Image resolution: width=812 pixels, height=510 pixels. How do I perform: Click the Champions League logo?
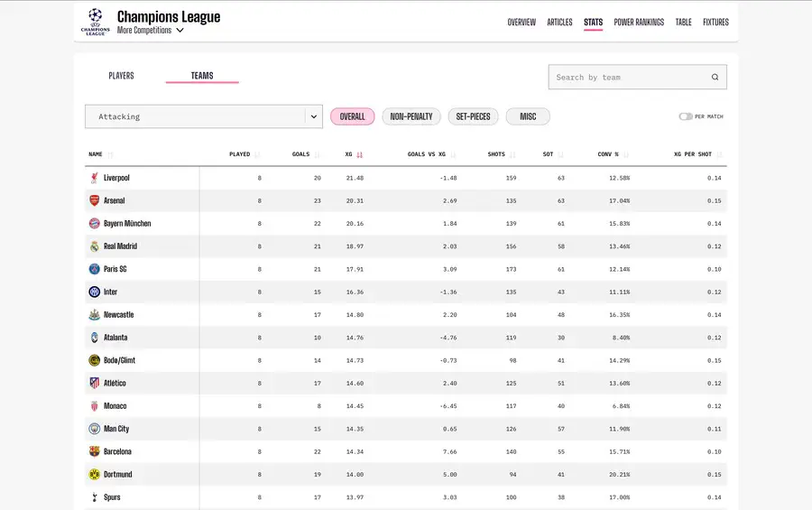[96, 22]
